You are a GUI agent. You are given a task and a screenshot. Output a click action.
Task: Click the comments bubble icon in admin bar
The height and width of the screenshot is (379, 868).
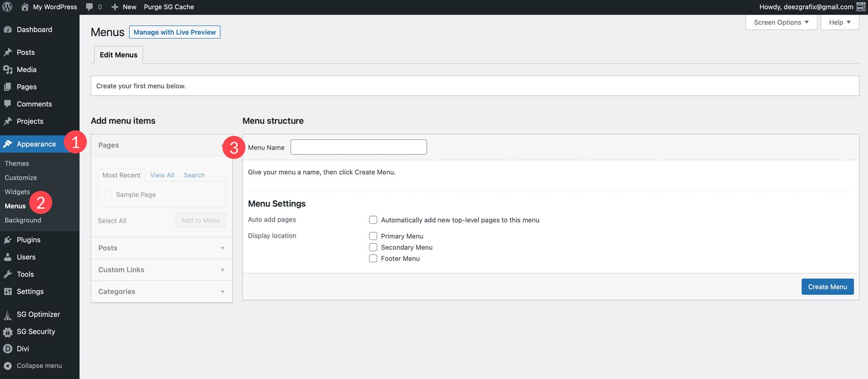click(x=90, y=7)
